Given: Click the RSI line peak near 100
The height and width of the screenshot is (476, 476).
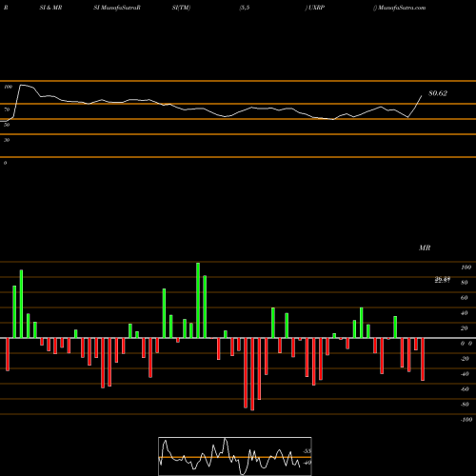Looking at the screenshot, I should point(21,85).
